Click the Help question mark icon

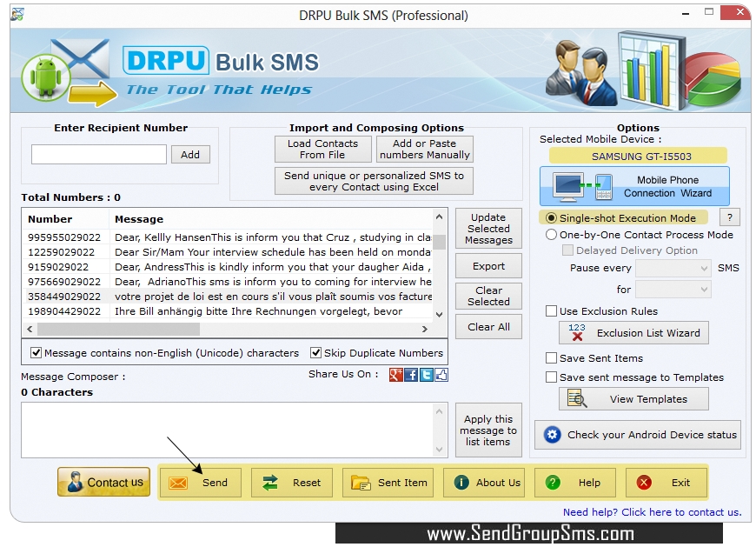coord(553,483)
